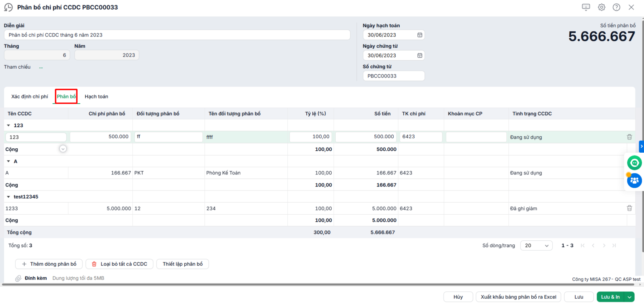The image size is (644, 303).
Task: Delete the 1233 row with trash icon
Action: [630, 208]
